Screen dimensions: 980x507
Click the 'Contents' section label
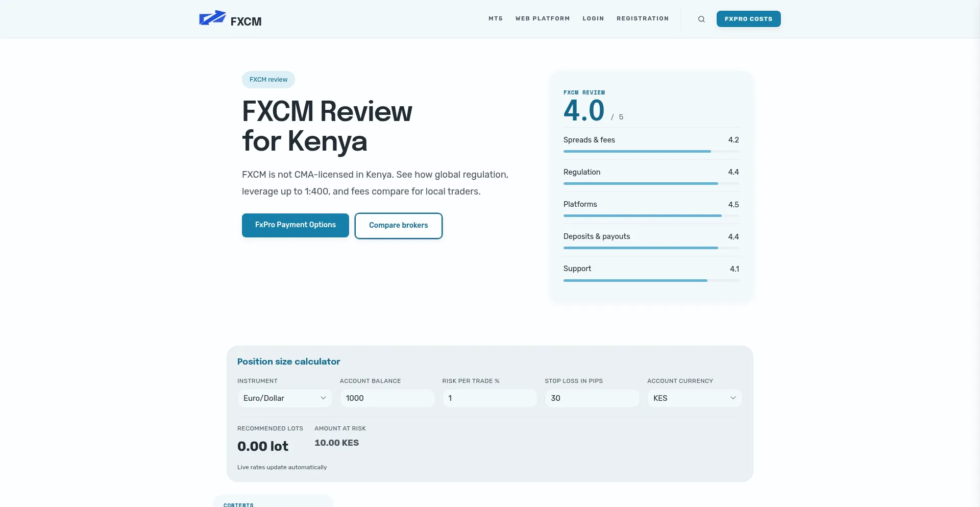(238, 504)
